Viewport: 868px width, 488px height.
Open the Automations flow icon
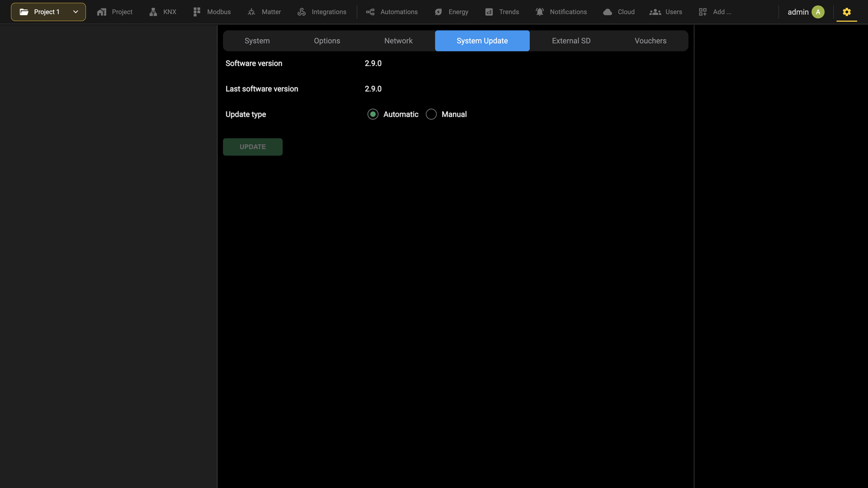pos(370,12)
